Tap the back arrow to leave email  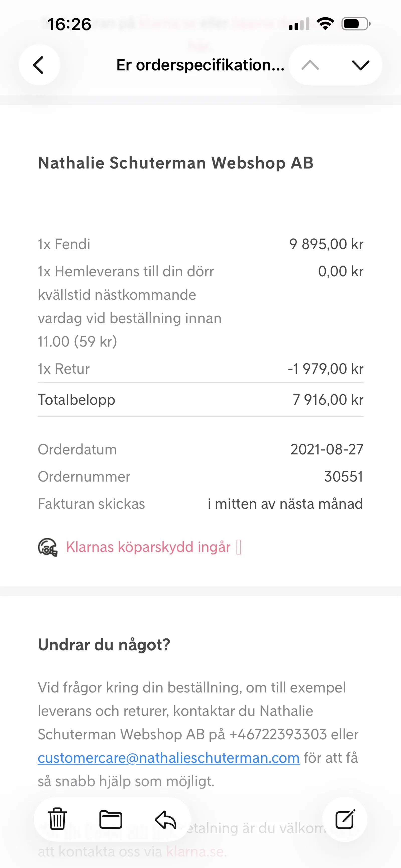[x=39, y=65]
